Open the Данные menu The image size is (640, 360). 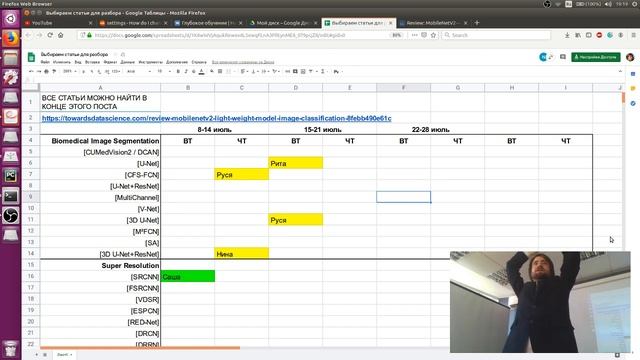127,62
